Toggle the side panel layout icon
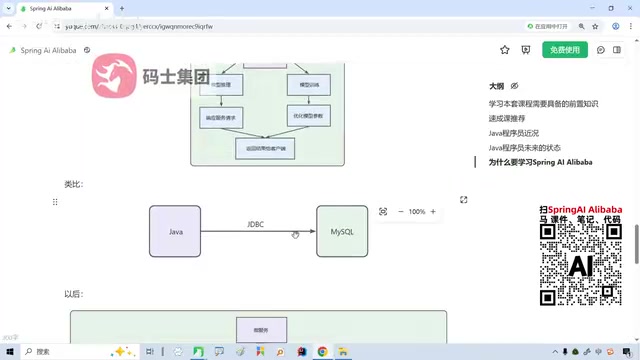640x360 pixels. [x=617, y=50]
